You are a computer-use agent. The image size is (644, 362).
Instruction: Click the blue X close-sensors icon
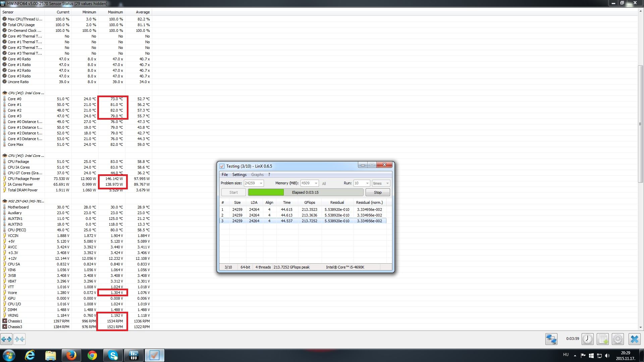(634, 339)
